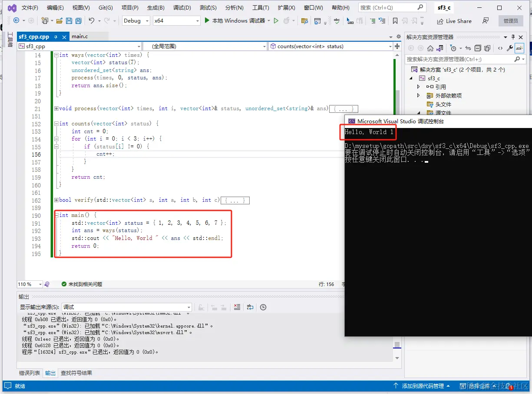Collapse the ways function at line 14

pos(56,55)
